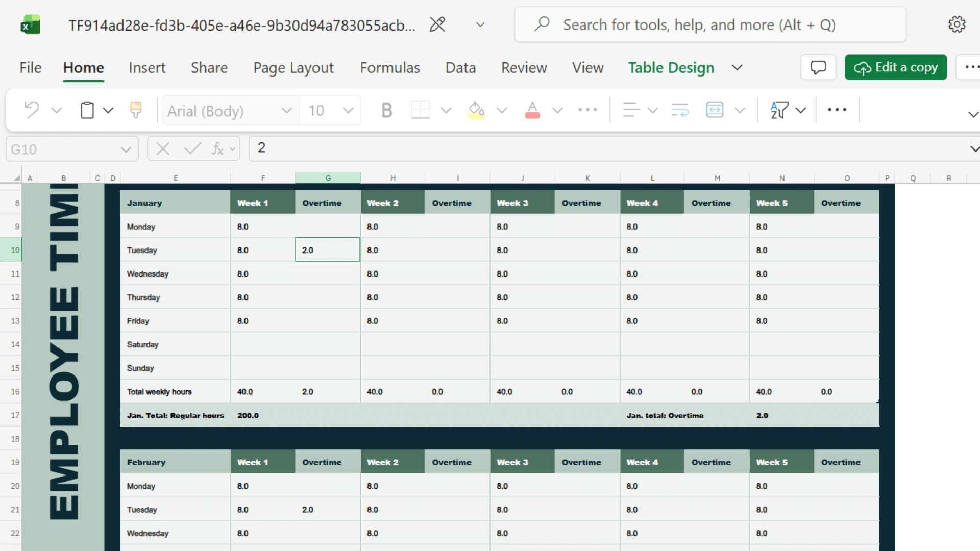
Task: Open more font options ellipsis
Action: tap(587, 110)
